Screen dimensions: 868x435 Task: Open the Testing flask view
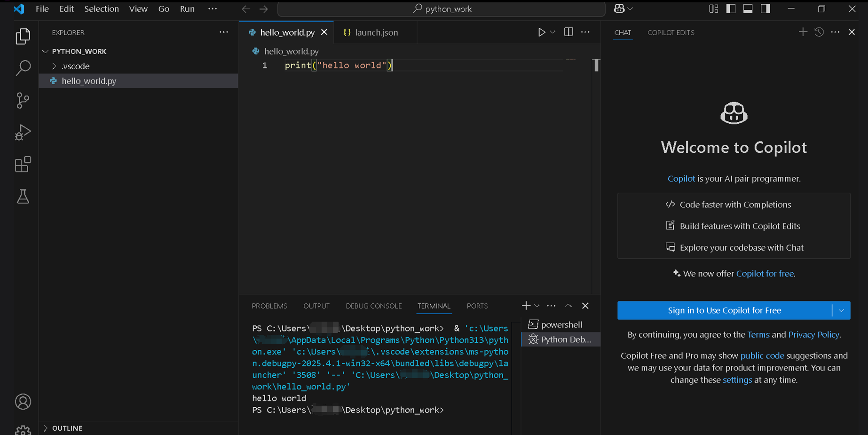pos(23,197)
